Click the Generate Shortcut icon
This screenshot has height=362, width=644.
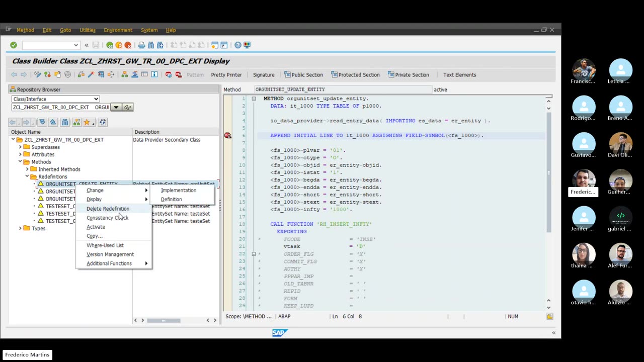tap(224, 45)
